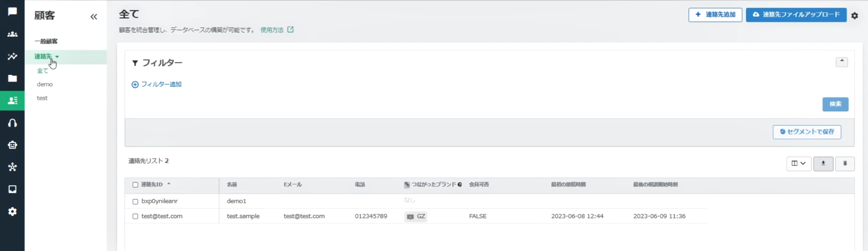
Task: Select the test segment
Action: point(42,98)
